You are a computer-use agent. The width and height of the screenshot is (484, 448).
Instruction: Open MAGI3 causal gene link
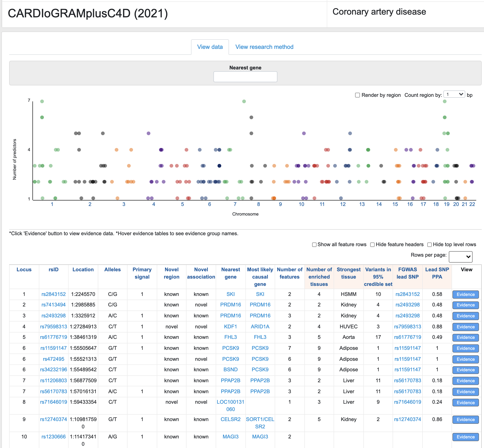point(260,437)
